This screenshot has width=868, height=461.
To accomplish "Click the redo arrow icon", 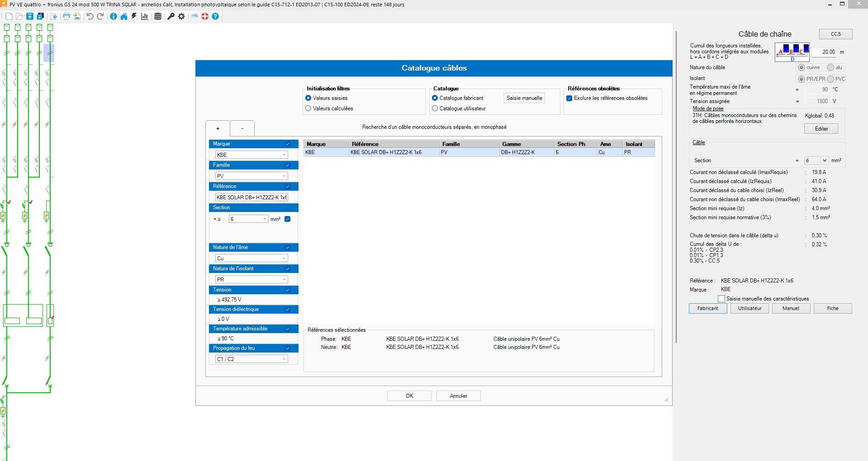I will (100, 16).
